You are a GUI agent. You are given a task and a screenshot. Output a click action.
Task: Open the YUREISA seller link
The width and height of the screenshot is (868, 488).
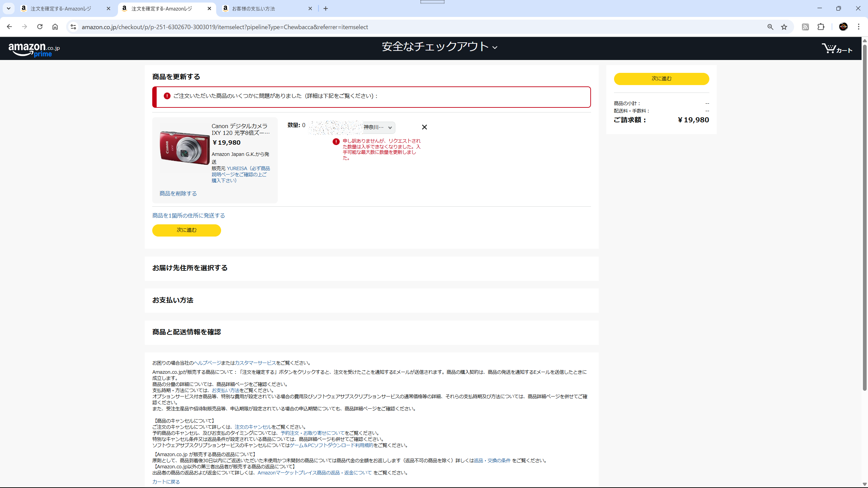pos(237,168)
